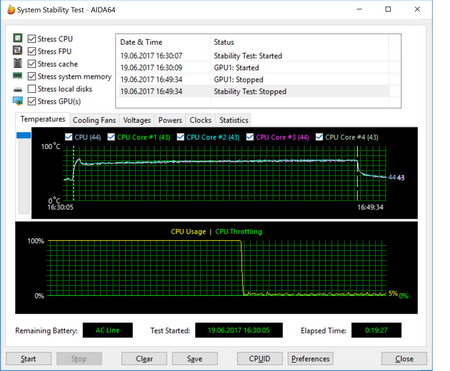450x371 pixels.
Task: Click the 19.06.2017 16:30:07 timestamp cell
Action: point(151,56)
